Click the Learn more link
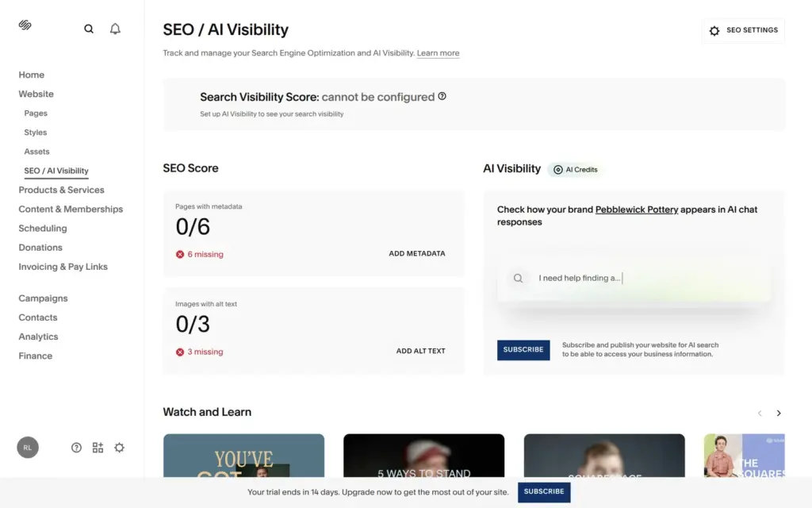The width and height of the screenshot is (812, 508). [438, 53]
